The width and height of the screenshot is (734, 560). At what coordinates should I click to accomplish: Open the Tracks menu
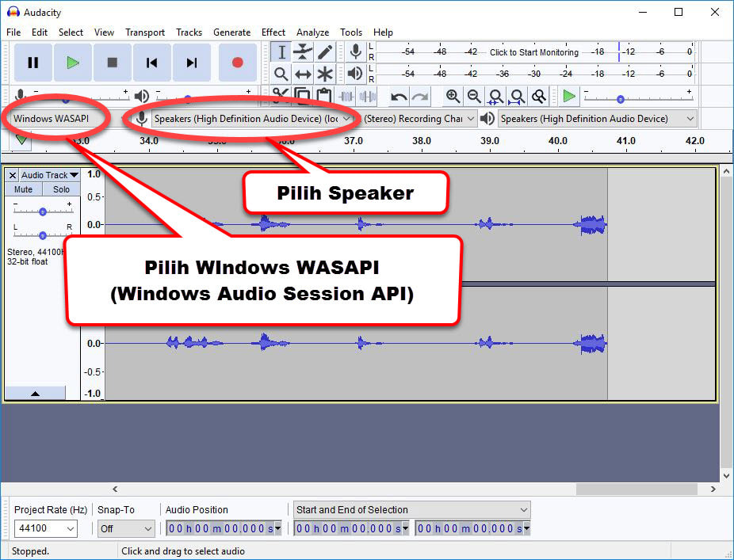tap(189, 32)
